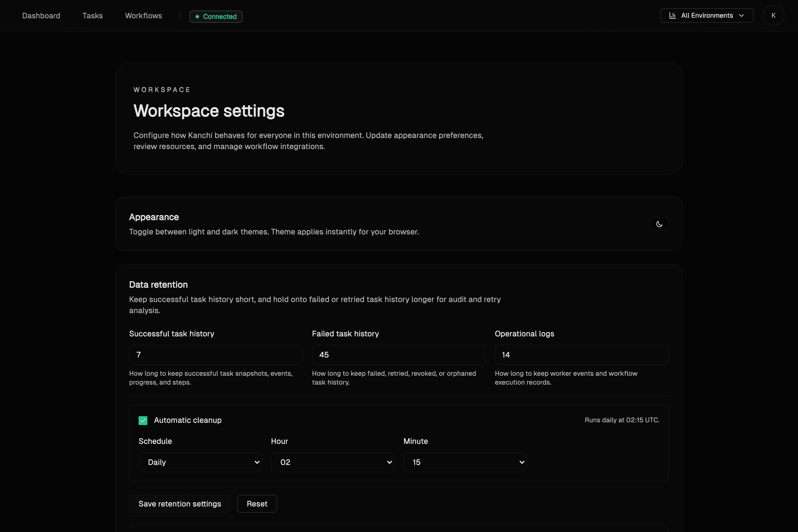Click the 'Runs daily at 02:15 UTC.' text
This screenshot has height=532, width=798.
(622, 420)
